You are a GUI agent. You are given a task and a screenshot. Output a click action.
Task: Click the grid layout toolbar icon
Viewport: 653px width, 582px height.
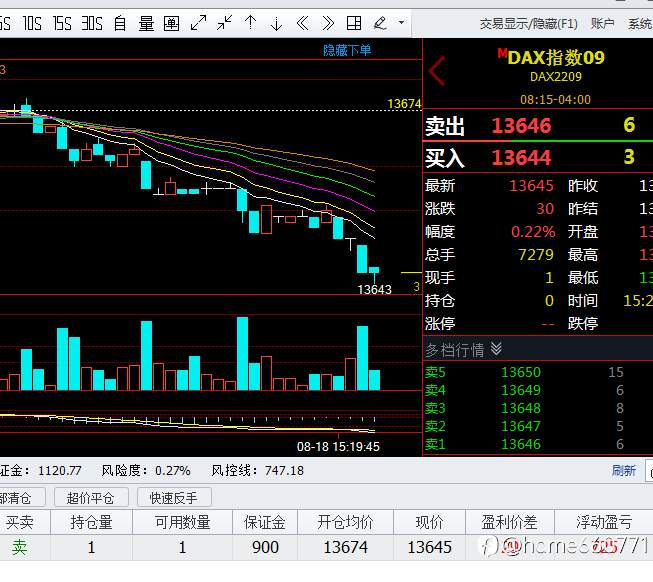354,23
